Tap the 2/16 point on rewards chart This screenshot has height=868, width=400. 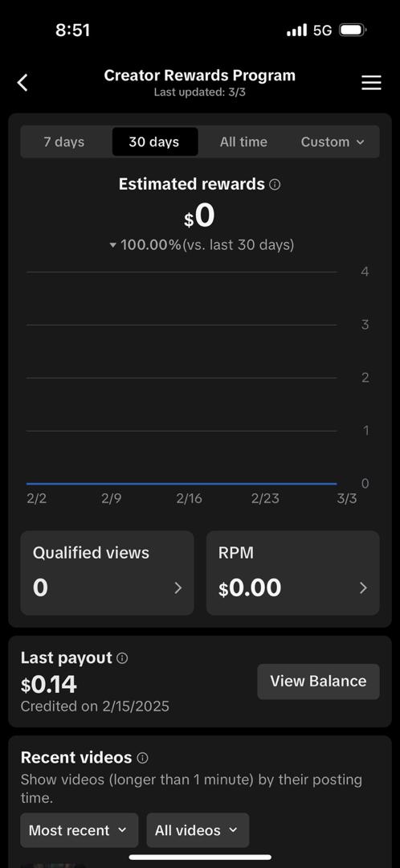pos(190,484)
